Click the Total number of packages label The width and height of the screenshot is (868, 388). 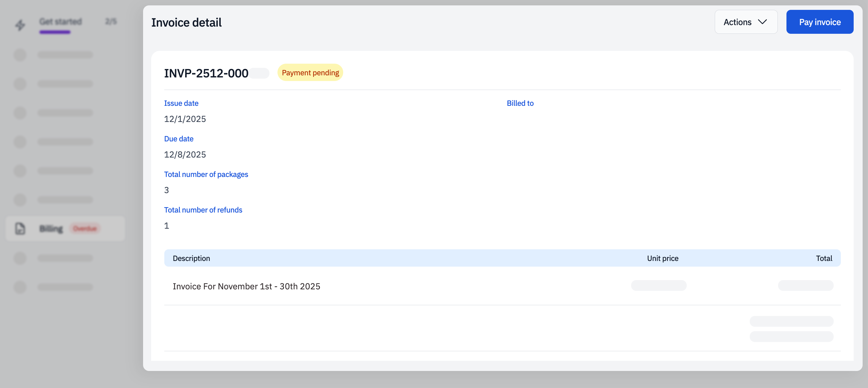pyautogui.click(x=206, y=174)
